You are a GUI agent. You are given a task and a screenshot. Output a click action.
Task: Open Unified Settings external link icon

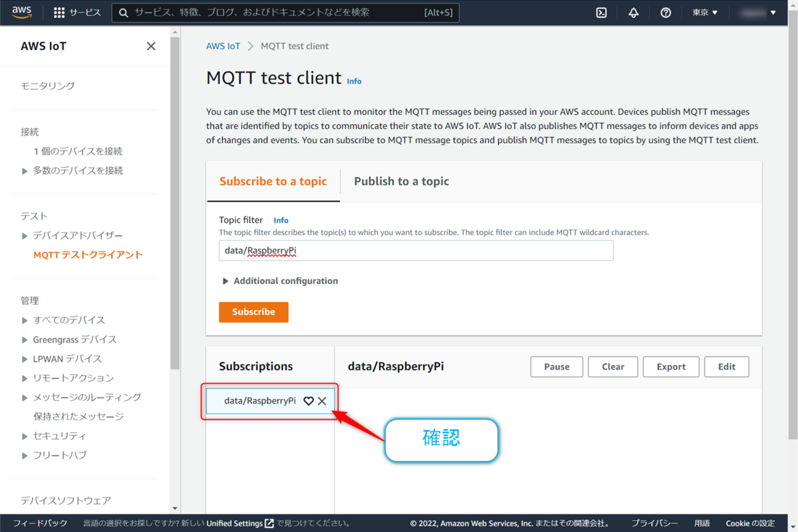269,523
